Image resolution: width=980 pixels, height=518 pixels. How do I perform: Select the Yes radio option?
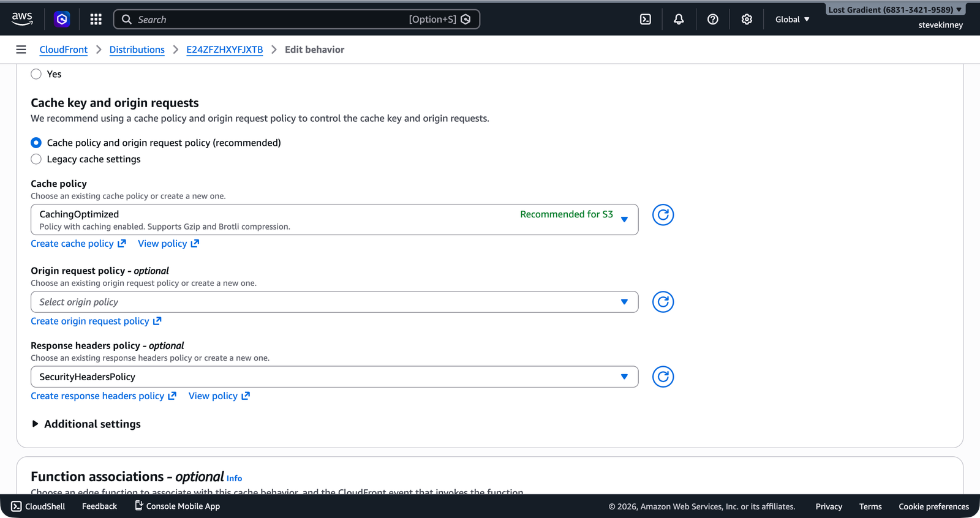tap(36, 74)
